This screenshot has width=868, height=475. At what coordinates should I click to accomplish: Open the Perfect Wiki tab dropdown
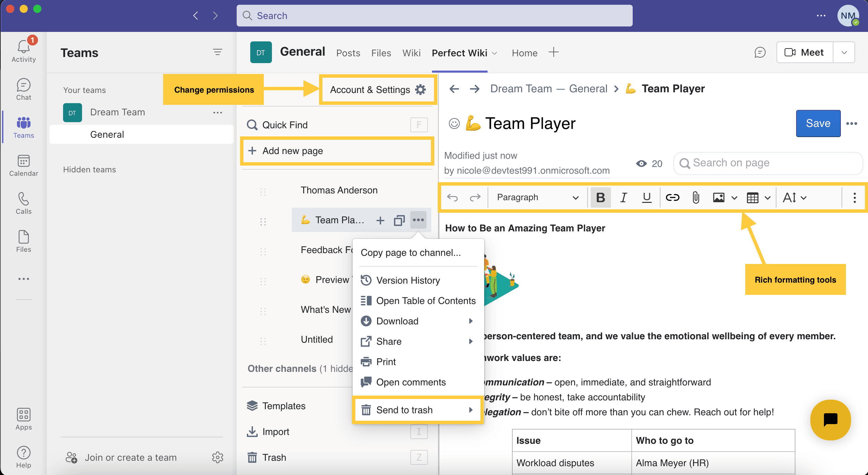click(494, 53)
